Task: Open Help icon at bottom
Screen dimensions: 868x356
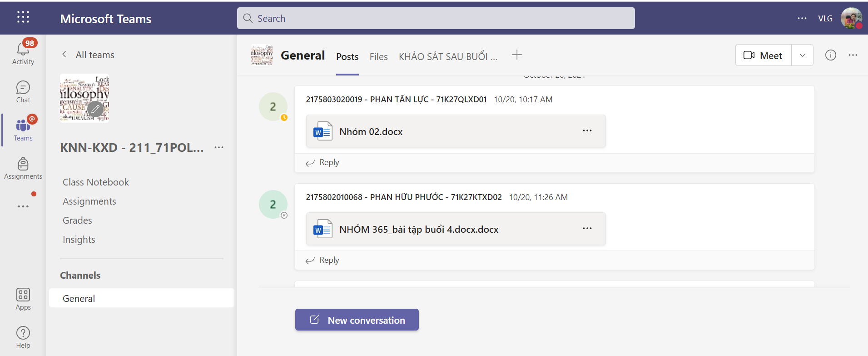Action: (23, 337)
